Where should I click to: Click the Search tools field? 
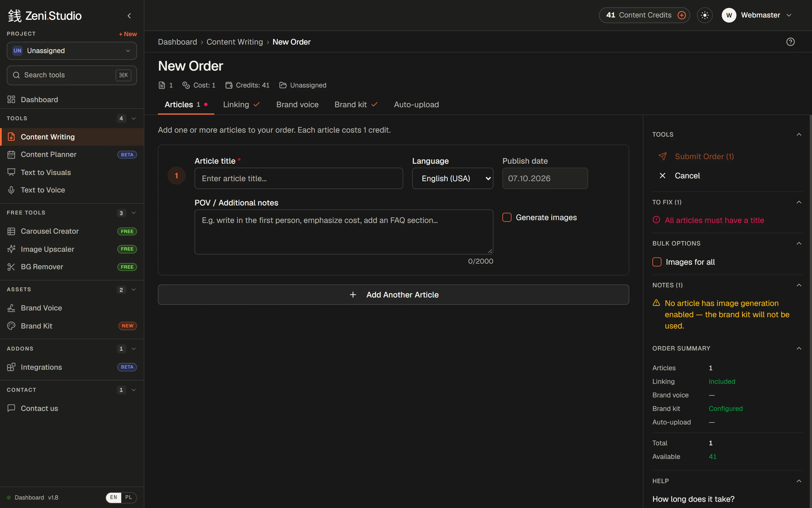(72, 75)
